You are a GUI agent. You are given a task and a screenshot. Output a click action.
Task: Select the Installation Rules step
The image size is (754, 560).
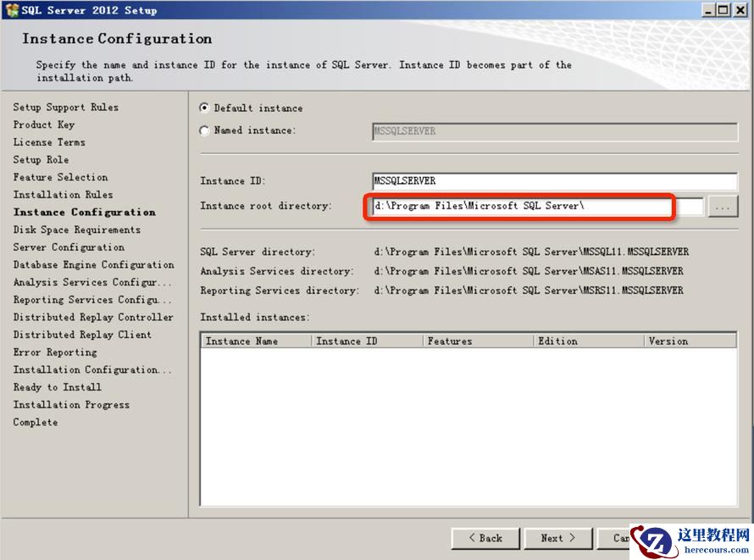(x=63, y=195)
